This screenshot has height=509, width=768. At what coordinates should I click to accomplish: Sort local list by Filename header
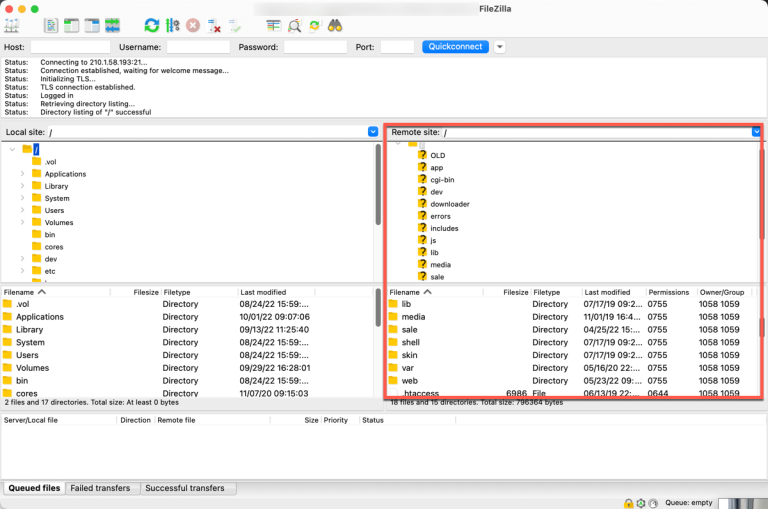(55, 292)
